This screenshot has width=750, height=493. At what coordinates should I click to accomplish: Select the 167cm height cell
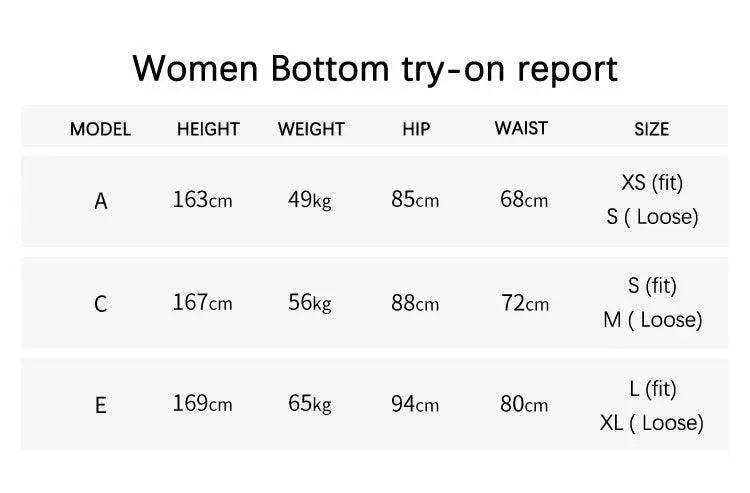202,302
